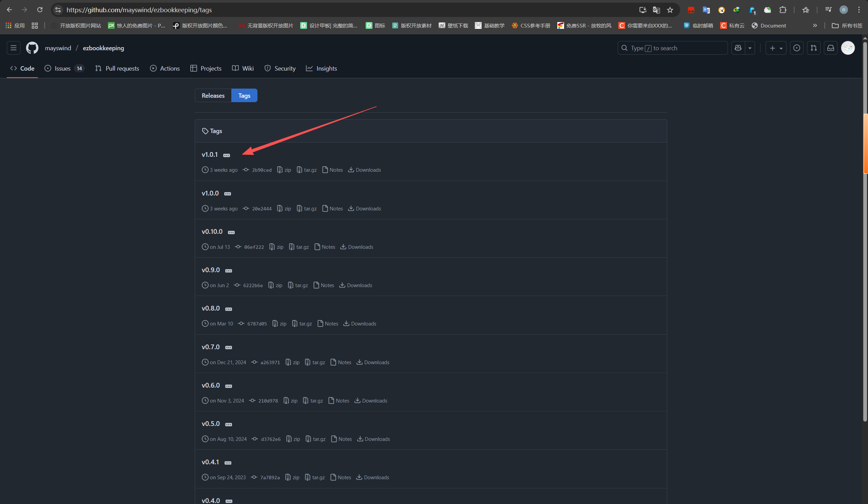The width and height of the screenshot is (868, 504).
Task: Open the create new plus dropdown
Action: [x=776, y=48]
